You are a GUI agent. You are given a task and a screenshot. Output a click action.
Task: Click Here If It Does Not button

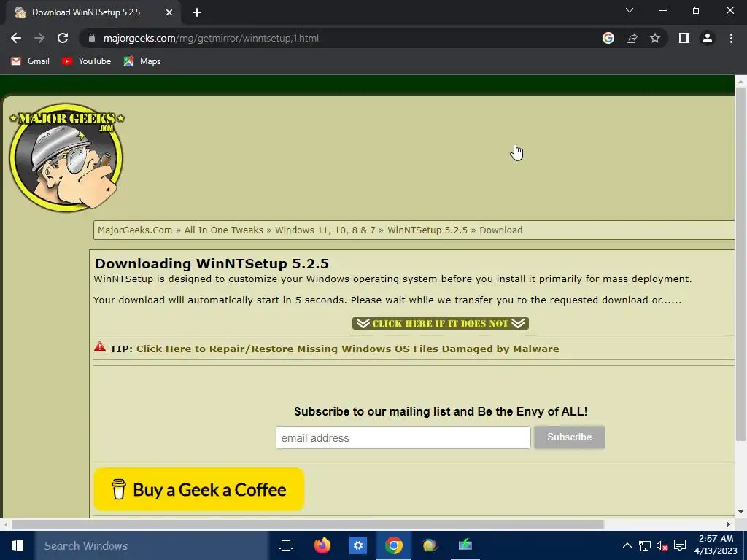tap(440, 323)
